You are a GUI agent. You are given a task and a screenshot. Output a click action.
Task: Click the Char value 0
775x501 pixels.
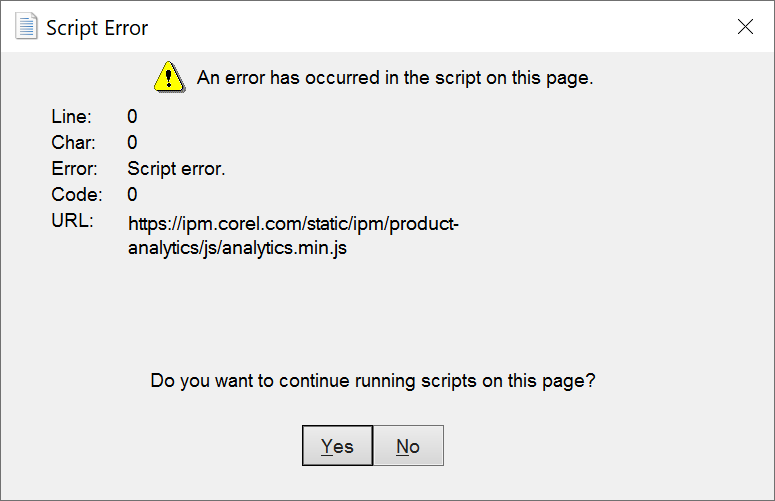coord(132,143)
